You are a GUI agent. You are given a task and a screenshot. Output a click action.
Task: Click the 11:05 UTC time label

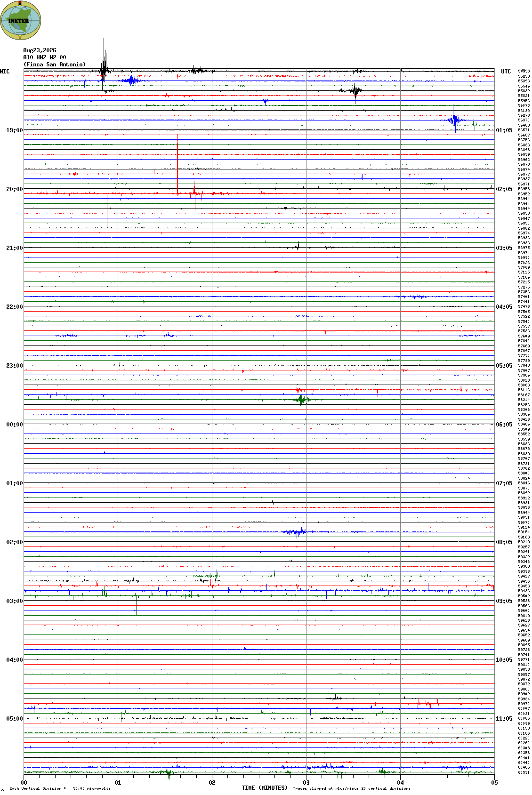click(x=504, y=719)
